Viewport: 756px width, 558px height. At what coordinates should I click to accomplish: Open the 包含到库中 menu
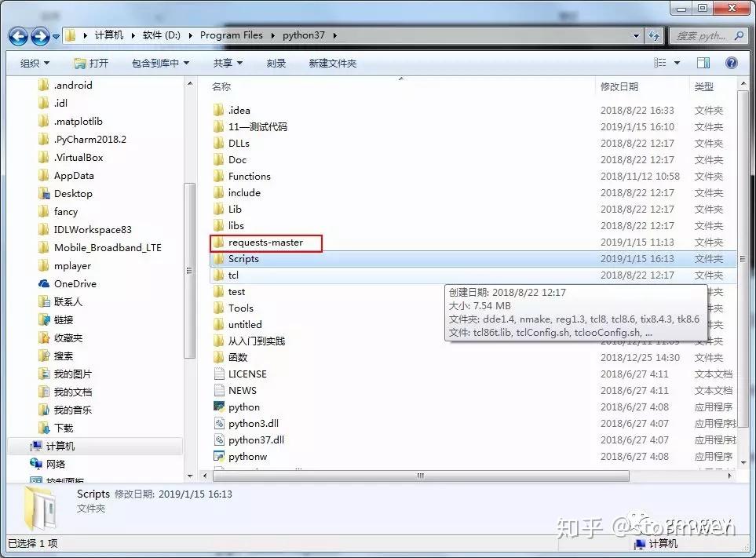pyautogui.click(x=160, y=63)
